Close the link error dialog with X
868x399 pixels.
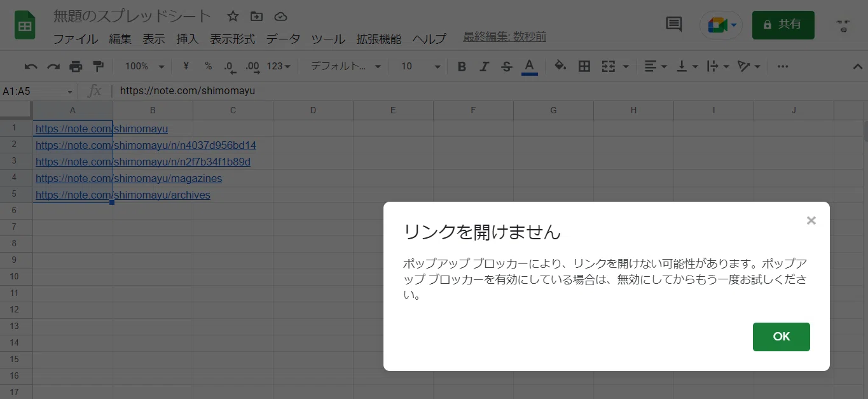pos(811,220)
